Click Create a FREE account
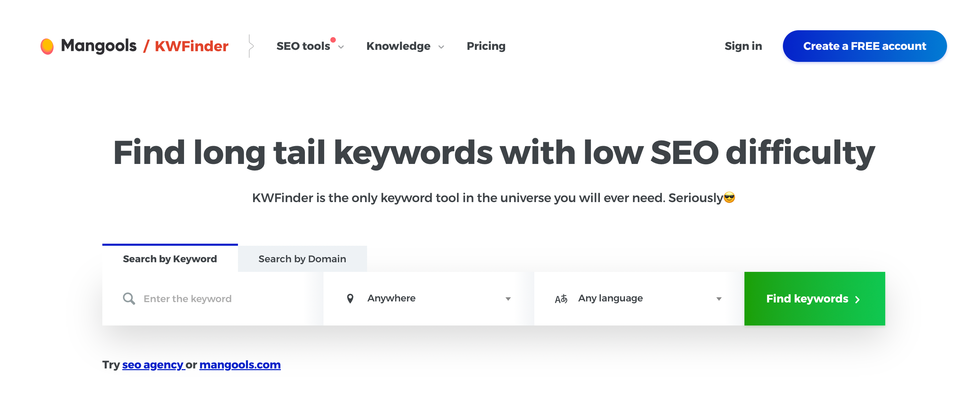 click(x=864, y=46)
